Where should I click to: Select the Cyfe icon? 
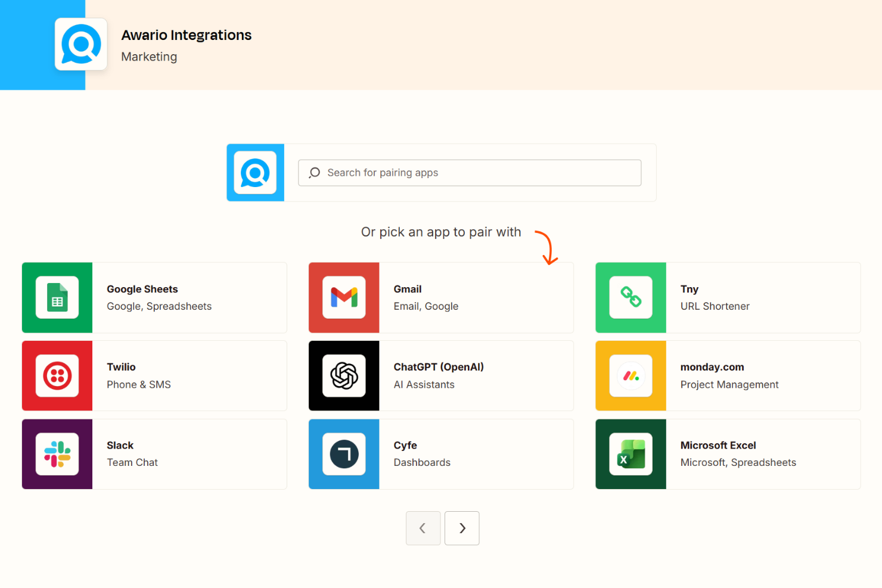(344, 454)
